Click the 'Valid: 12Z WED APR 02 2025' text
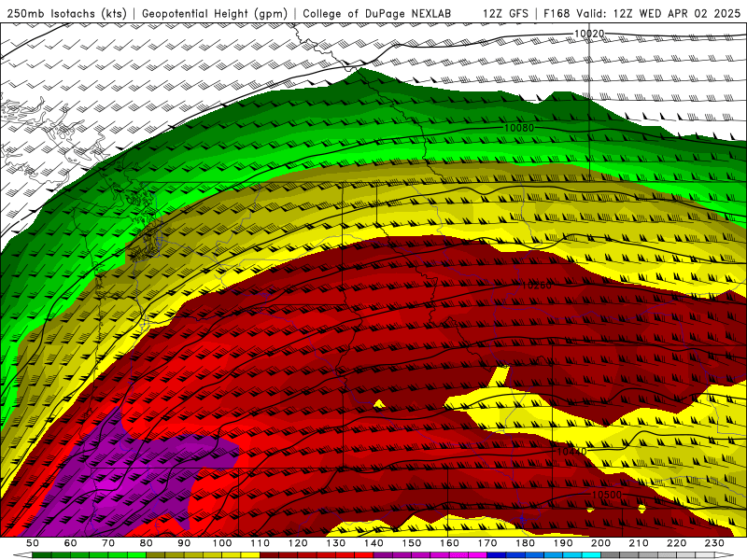The image size is (747, 560). pos(658,14)
